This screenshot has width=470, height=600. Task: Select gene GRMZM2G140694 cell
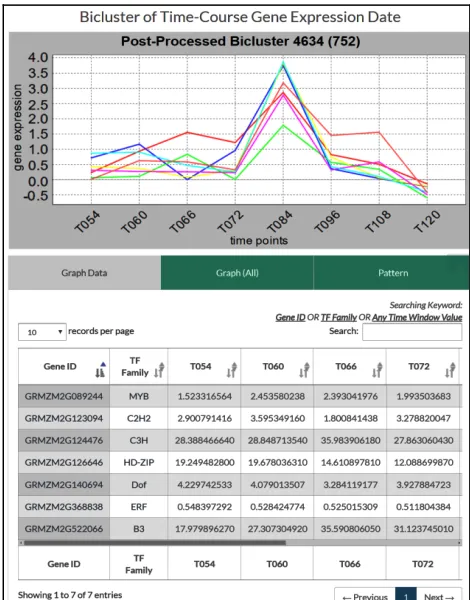[x=64, y=485]
